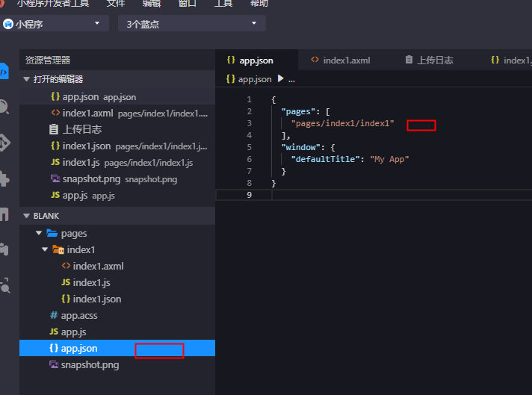Click the "window" key on line 5
Image resolution: width=532 pixels, height=395 pixels.
point(300,147)
